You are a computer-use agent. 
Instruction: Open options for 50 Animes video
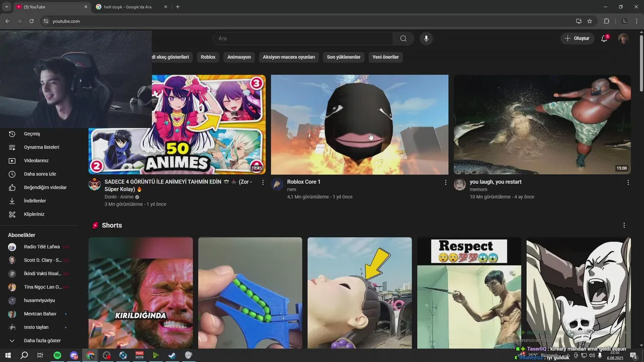click(263, 183)
